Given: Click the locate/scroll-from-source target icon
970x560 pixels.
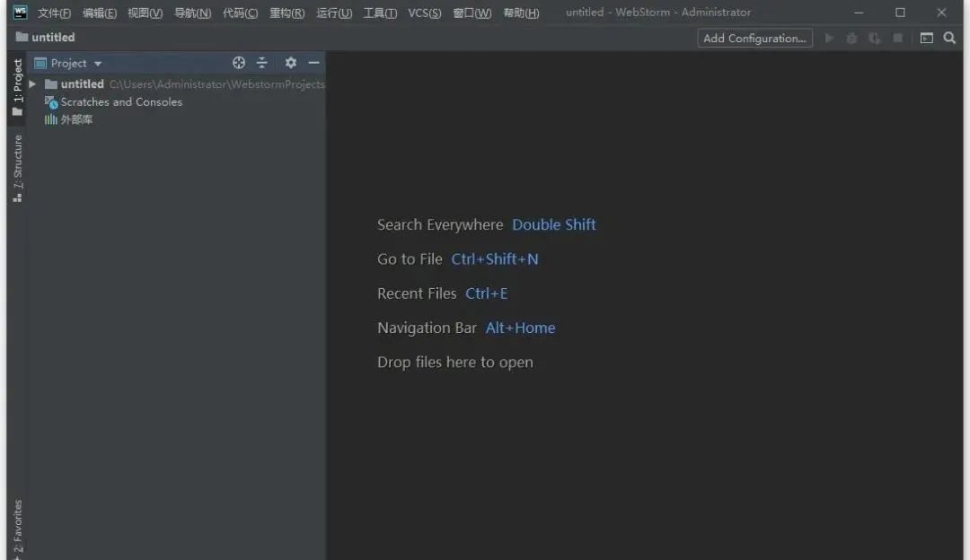Looking at the screenshot, I should coord(239,63).
